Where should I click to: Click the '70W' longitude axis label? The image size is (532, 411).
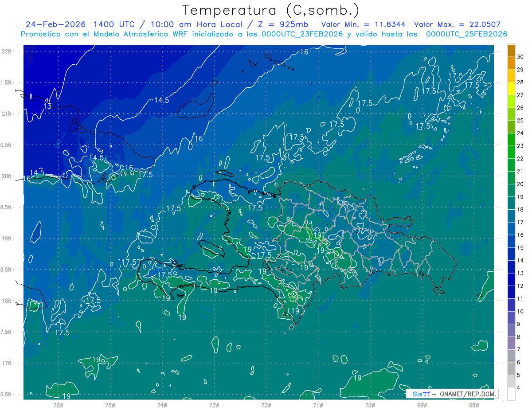pos(370,405)
